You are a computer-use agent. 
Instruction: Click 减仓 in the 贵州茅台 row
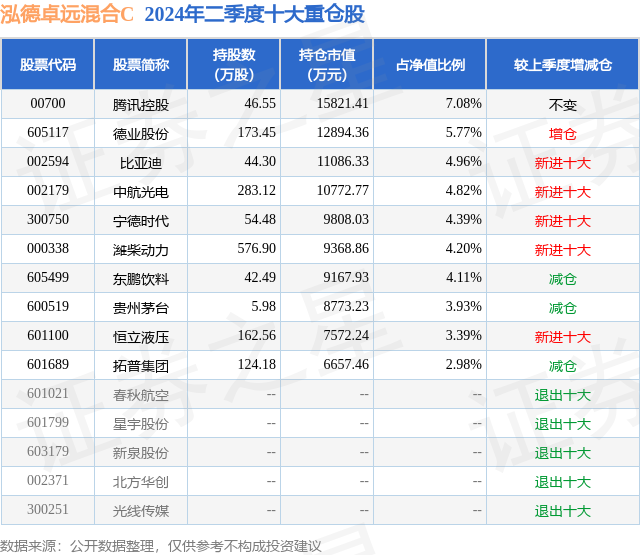563,308
